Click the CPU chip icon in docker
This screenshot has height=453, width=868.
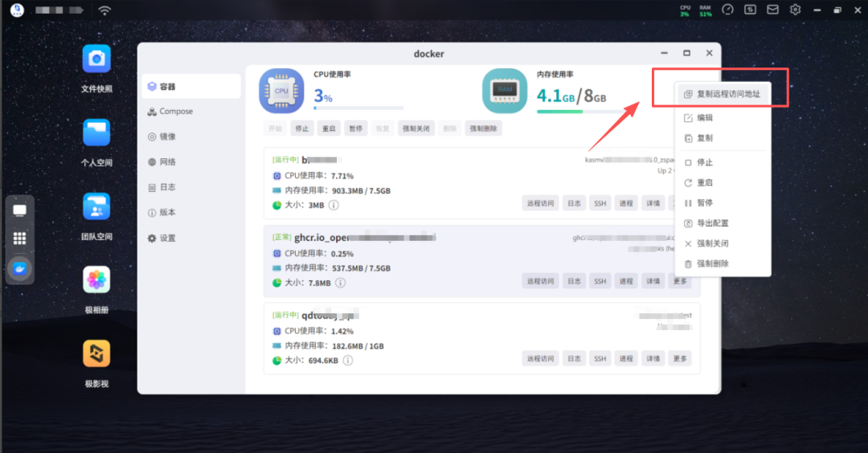281,91
